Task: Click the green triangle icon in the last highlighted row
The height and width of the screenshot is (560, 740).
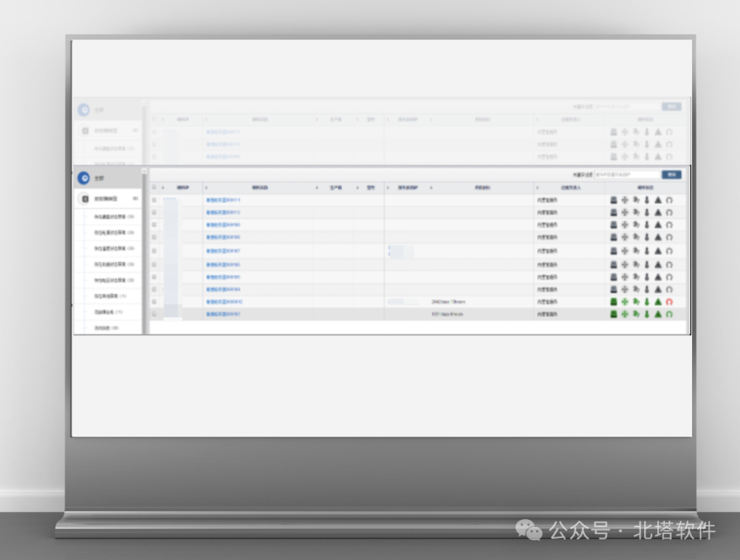Action: [x=658, y=314]
